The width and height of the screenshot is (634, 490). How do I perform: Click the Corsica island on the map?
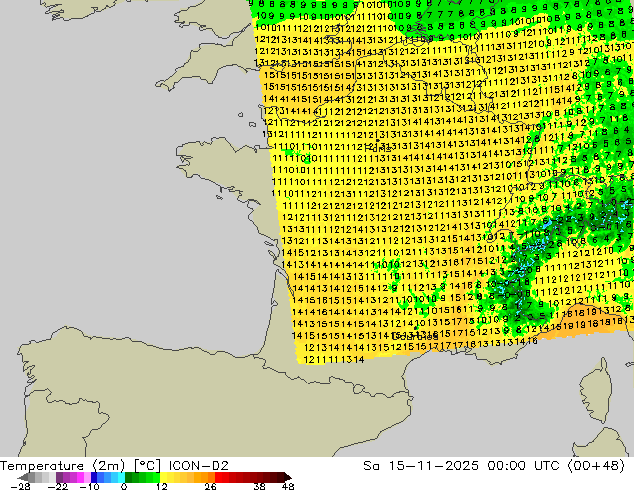[598, 392]
